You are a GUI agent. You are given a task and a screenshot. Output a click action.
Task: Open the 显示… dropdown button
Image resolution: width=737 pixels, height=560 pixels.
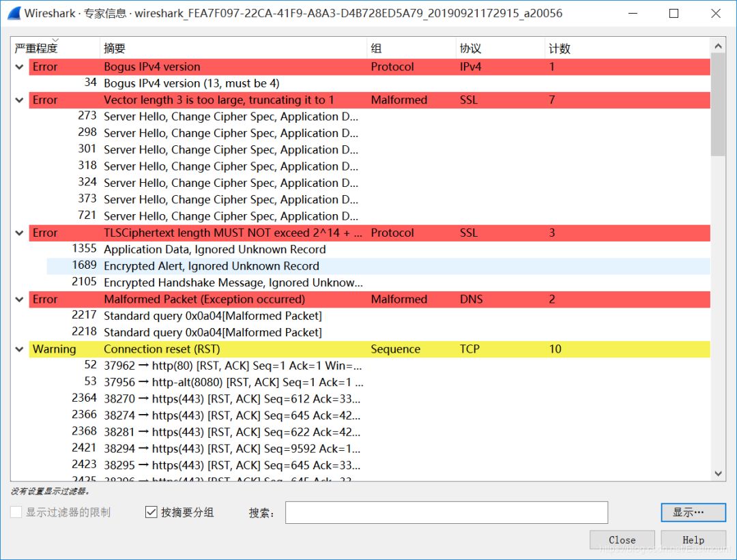pos(693,512)
